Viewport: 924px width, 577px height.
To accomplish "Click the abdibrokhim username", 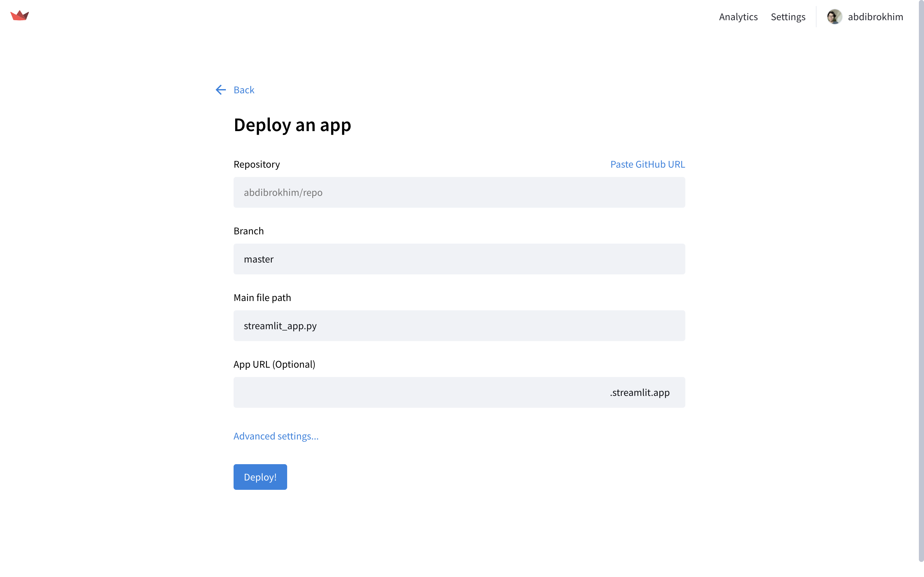I will point(875,17).
